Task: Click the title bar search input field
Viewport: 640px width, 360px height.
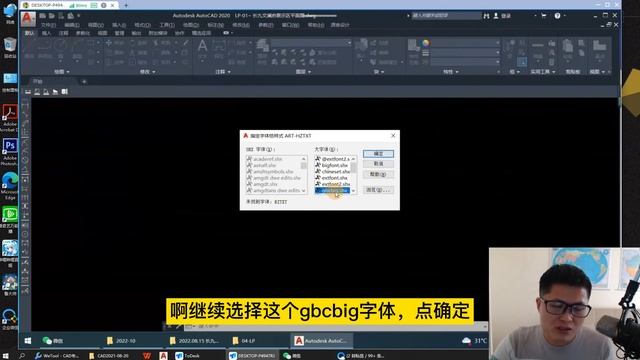Action: (x=446, y=16)
